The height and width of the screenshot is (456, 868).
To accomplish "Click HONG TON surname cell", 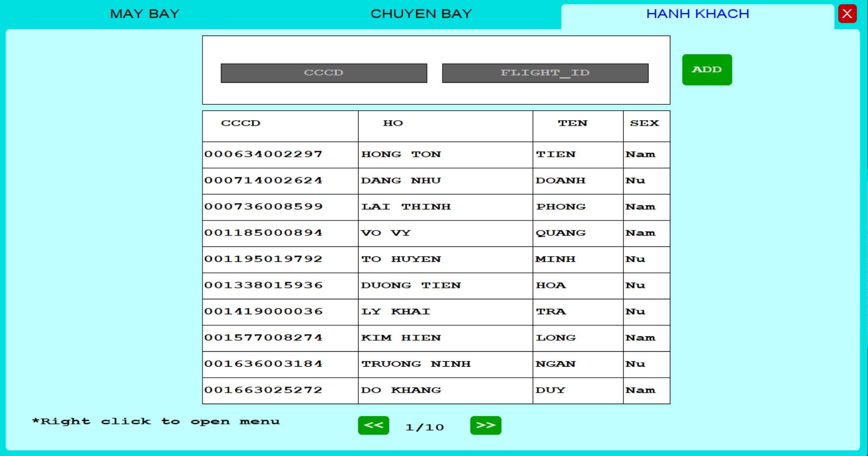I will [x=445, y=155].
